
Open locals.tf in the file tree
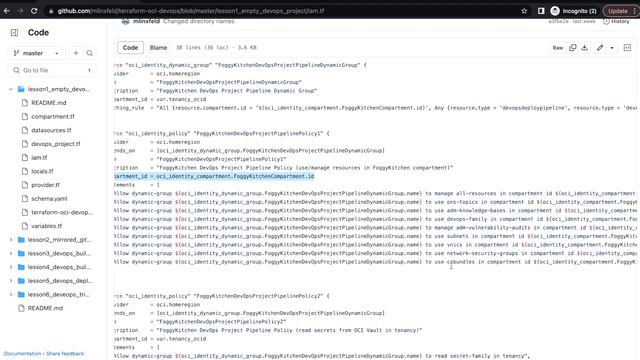pyautogui.click(x=42, y=171)
